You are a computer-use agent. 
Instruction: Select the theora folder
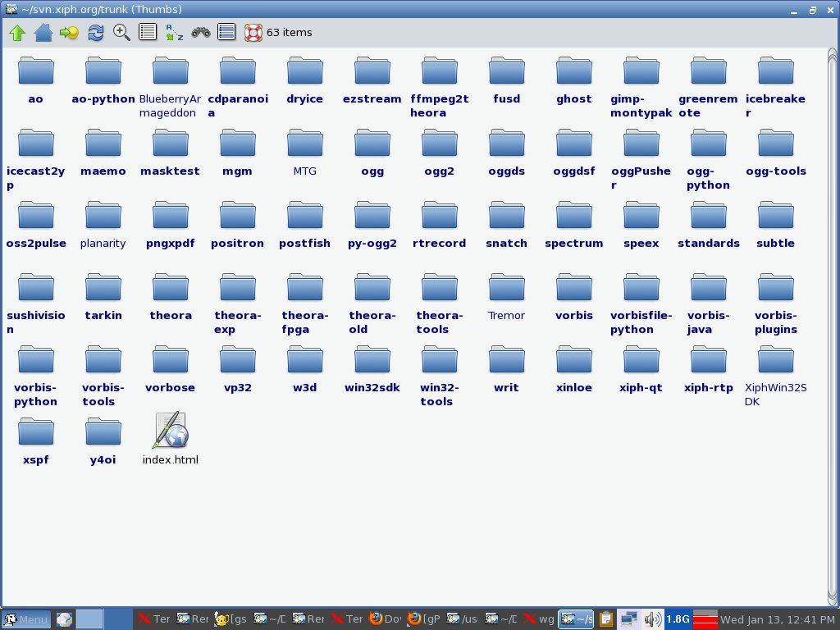click(171, 297)
